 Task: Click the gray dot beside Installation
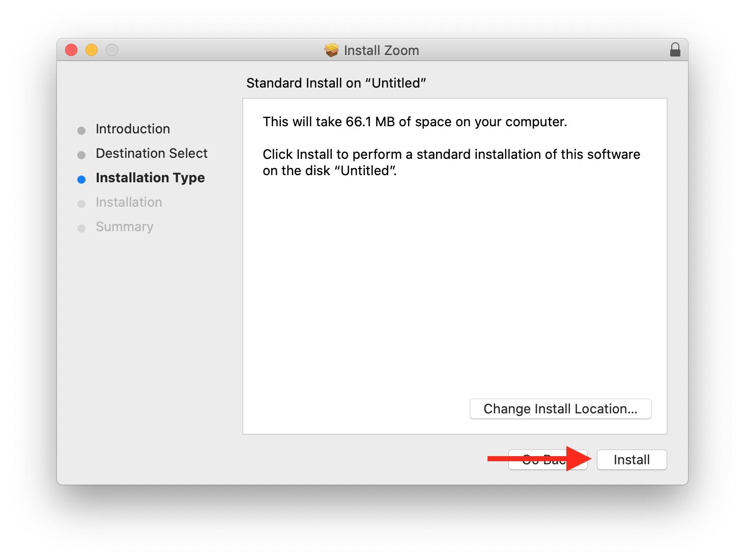[x=81, y=204]
